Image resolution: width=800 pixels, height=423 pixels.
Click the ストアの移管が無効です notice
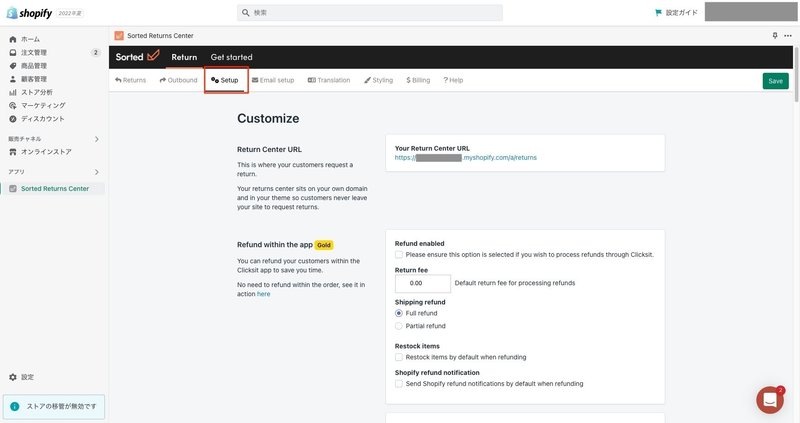coord(54,407)
